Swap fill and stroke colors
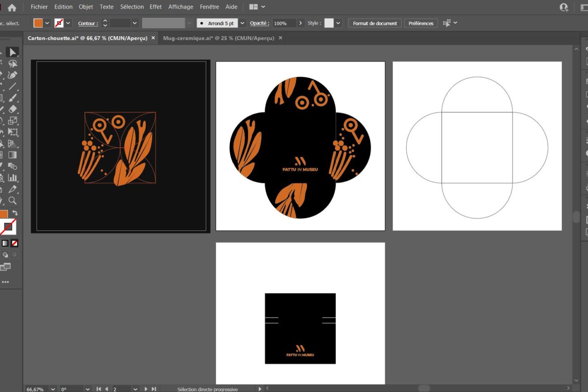This screenshot has height=392, width=588. click(15, 213)
